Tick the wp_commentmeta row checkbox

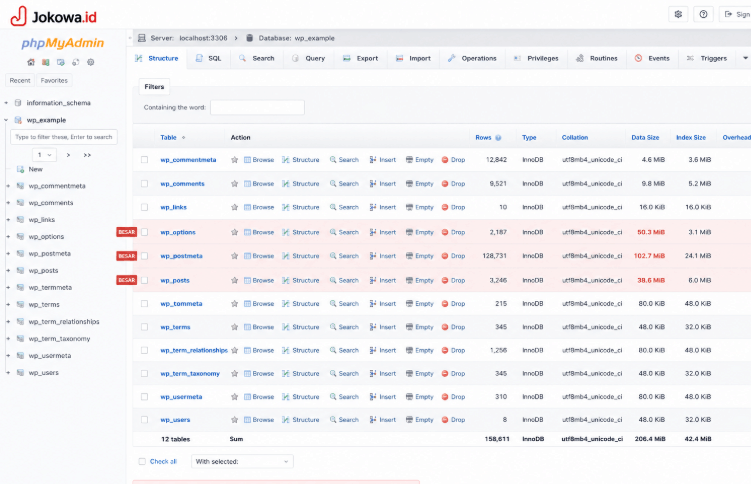coord(144,160)
